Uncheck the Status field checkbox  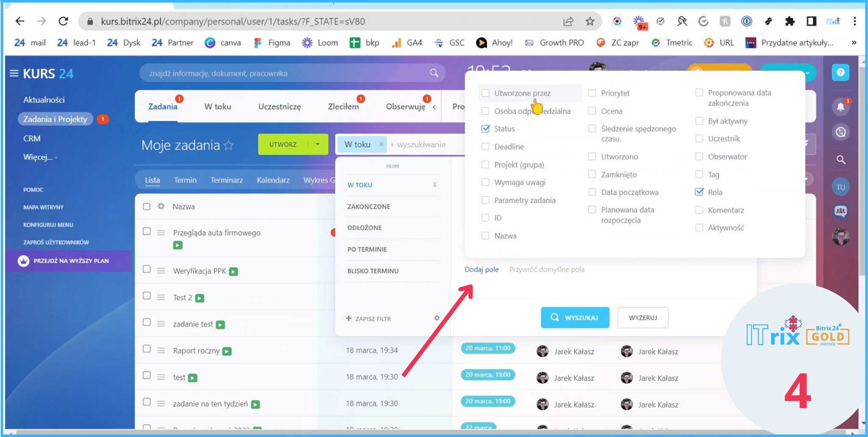tap(486, 128)
